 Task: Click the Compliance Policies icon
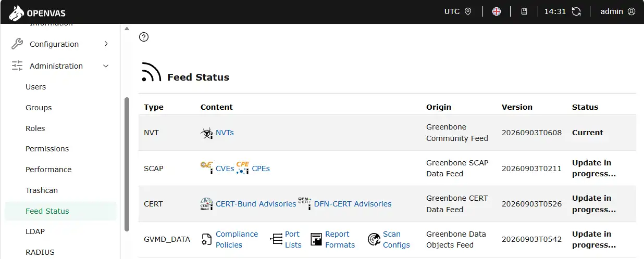(207, 240)
